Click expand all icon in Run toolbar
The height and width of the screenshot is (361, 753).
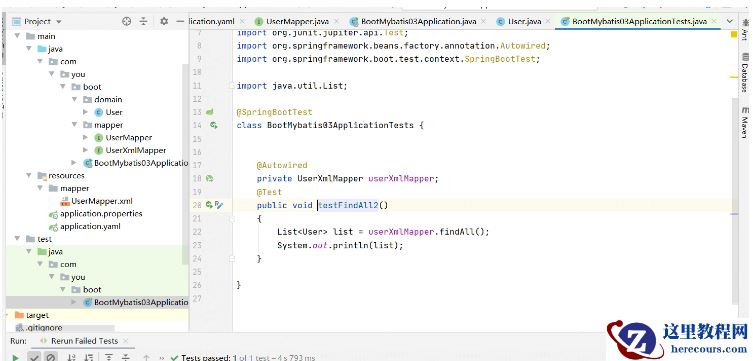109,358
